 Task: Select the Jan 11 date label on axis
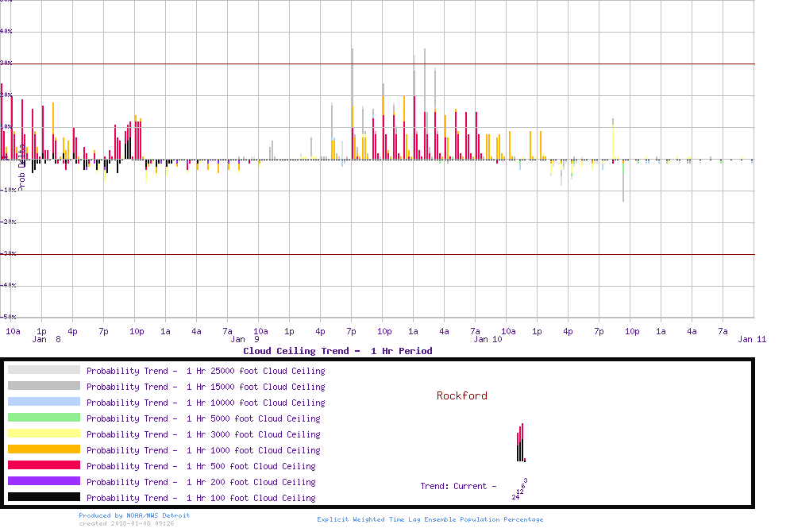click(752, 339)
